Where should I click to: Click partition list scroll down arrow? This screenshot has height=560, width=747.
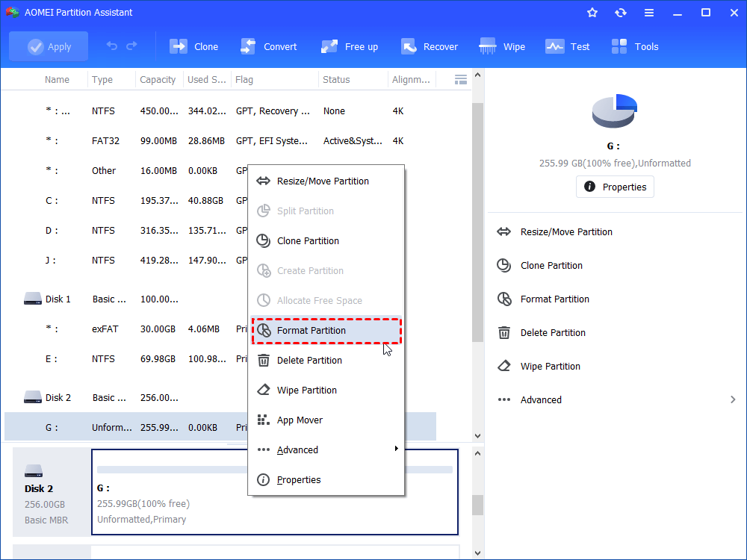pos(478,436)
